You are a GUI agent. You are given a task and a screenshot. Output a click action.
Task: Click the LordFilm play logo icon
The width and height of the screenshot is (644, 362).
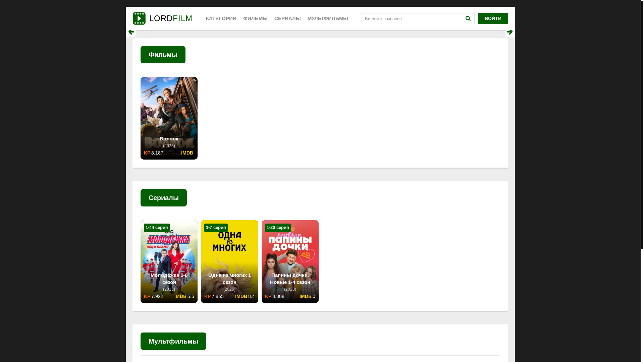point(139,18)
